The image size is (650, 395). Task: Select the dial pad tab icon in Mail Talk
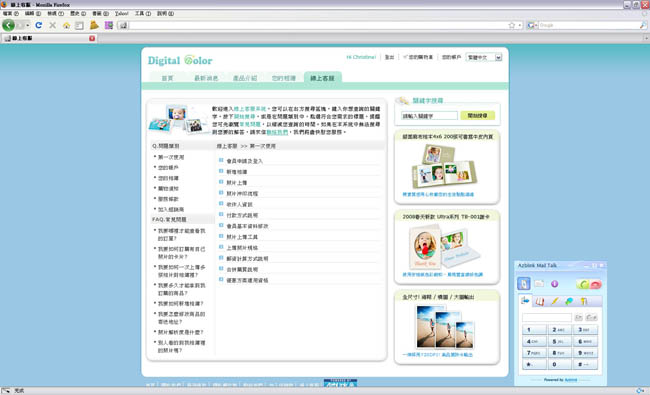point(525,300)
